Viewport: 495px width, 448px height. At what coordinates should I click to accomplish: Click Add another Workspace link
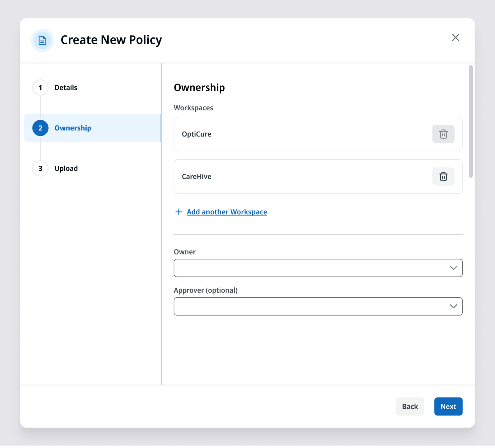point(226,212)
